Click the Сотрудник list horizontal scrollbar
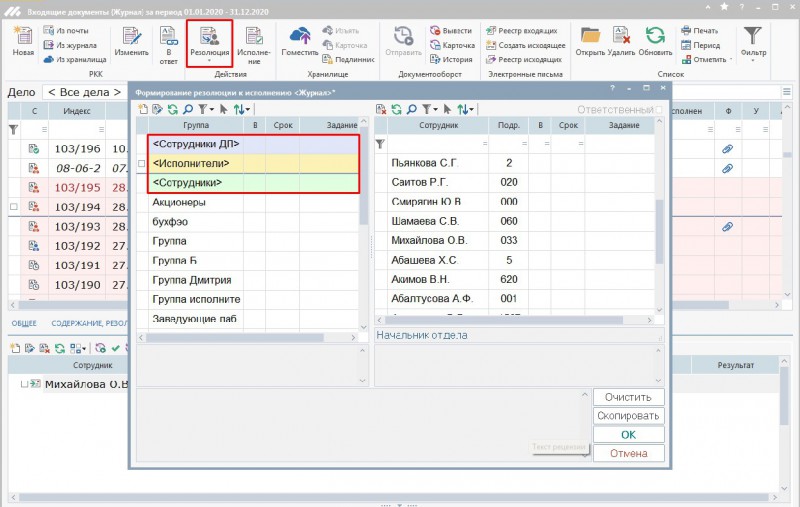800x507 pixels. coord(504,320)
